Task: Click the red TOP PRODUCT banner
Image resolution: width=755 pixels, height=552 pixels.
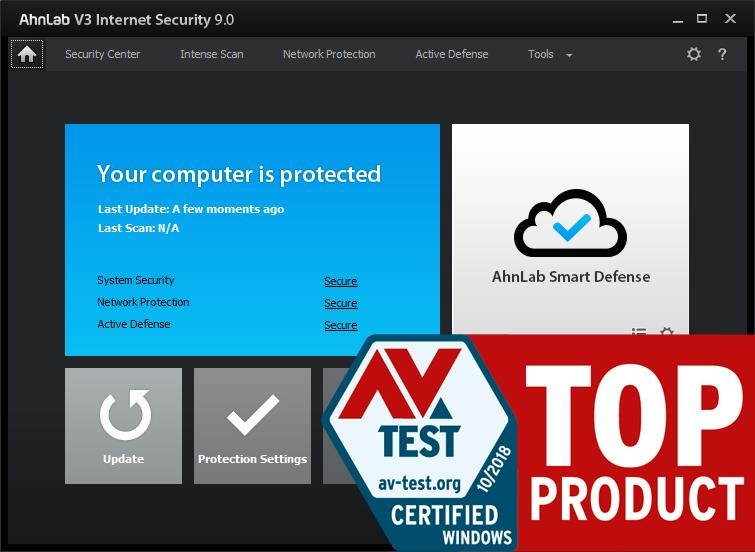Action: click(x=635, y=440)
